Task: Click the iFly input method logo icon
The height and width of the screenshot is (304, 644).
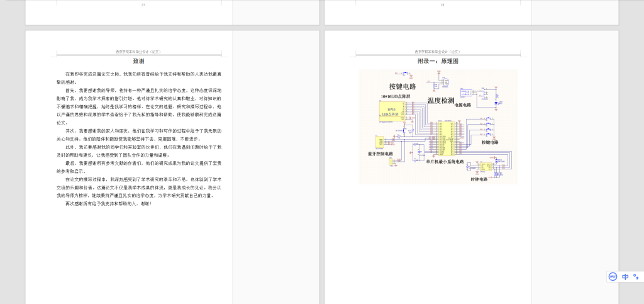Action: point(613,276)
